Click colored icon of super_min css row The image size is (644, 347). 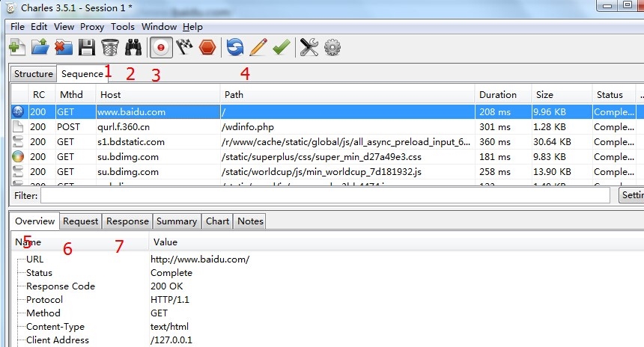coord(18,157)
